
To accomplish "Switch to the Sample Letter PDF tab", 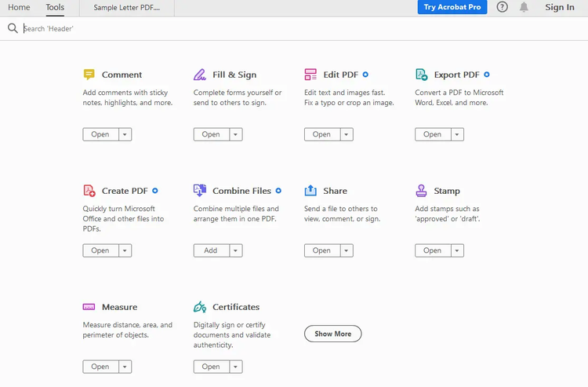I will [x=126, y=8].
